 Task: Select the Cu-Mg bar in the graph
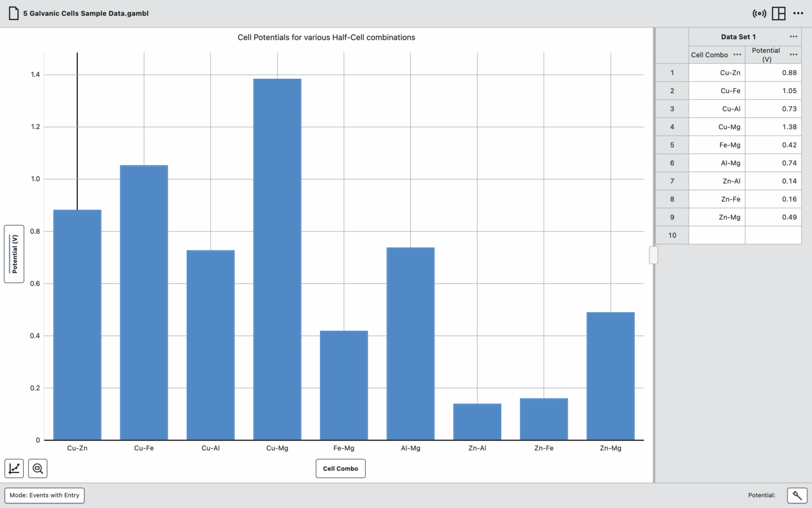pos(277,259)
